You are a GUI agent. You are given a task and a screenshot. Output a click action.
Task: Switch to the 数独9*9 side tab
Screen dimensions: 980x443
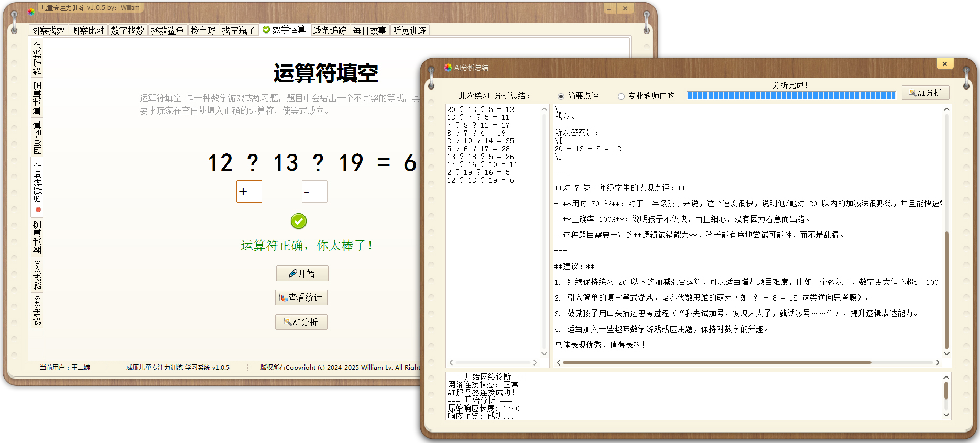(37, 311)
